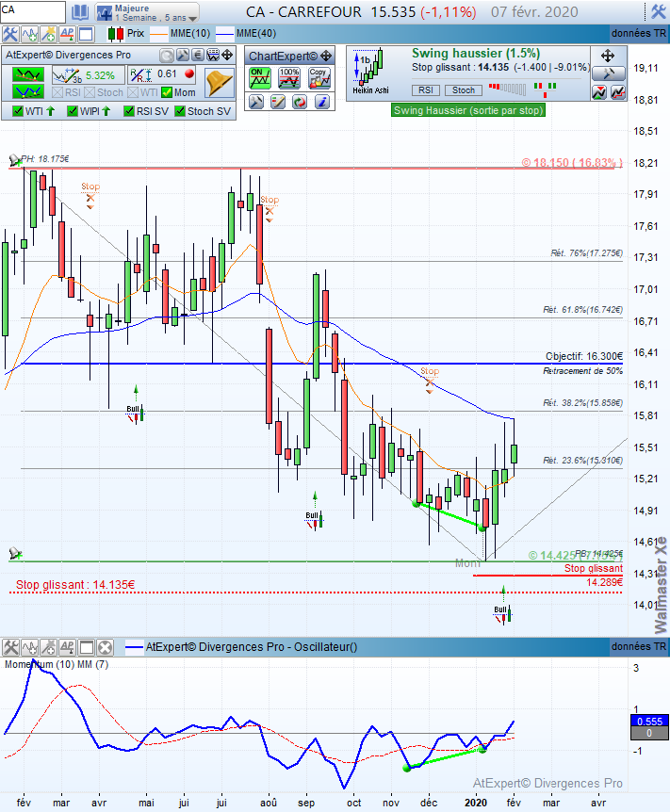Click the ChartExpert pencil notes icon
Image resolution: width=670 pixels, height=812 pixels.
coord(278,102)
